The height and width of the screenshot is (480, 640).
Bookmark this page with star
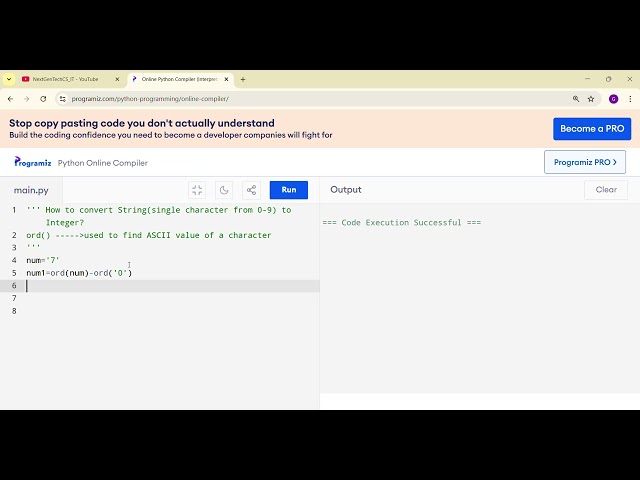pyautogui.click(x=591, y=99)
